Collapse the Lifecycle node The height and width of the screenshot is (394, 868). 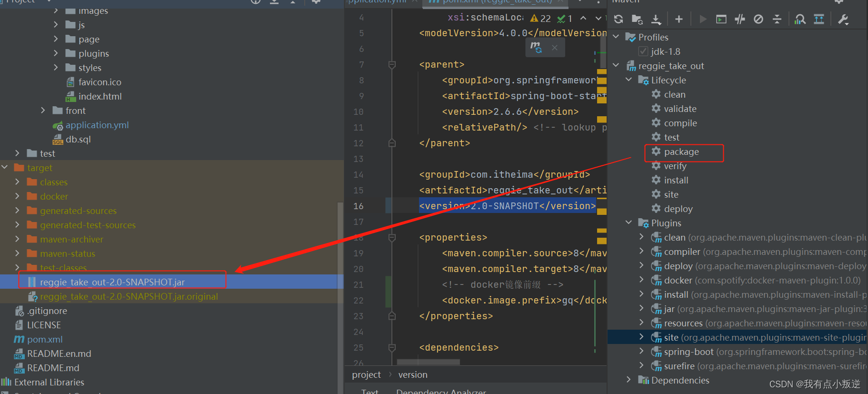pos(629,80)
